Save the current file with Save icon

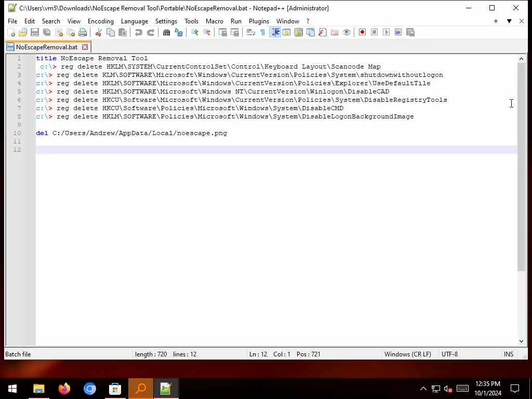pos(35,32)
